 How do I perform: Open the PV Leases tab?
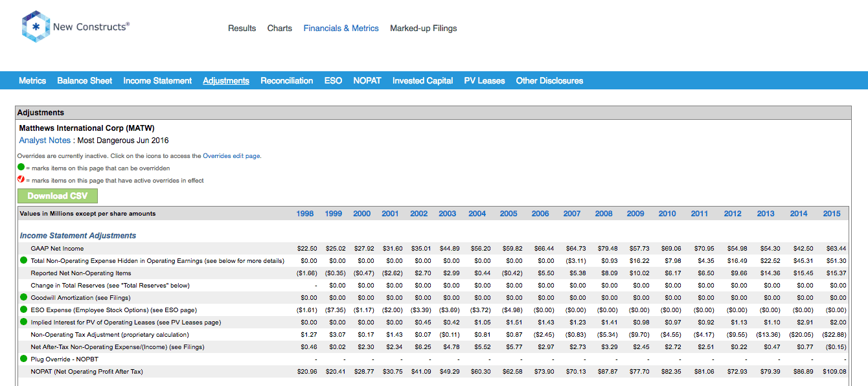point(485,81)
